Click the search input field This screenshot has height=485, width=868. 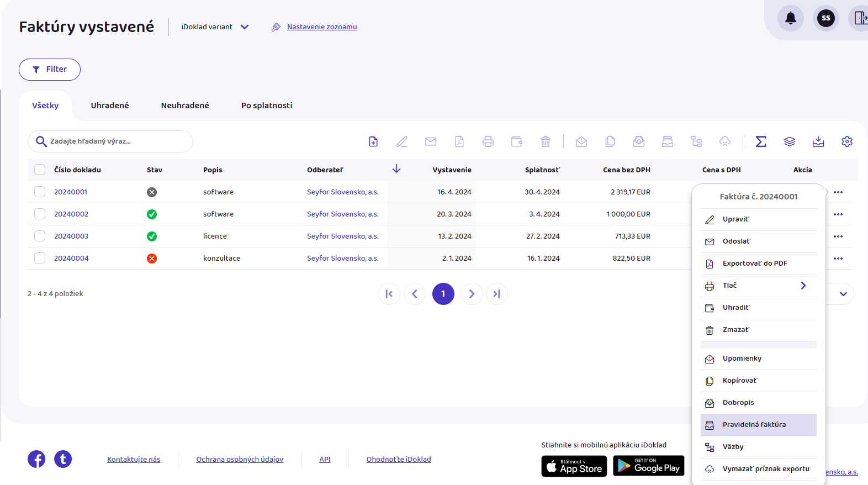click(x=116, y=141)
